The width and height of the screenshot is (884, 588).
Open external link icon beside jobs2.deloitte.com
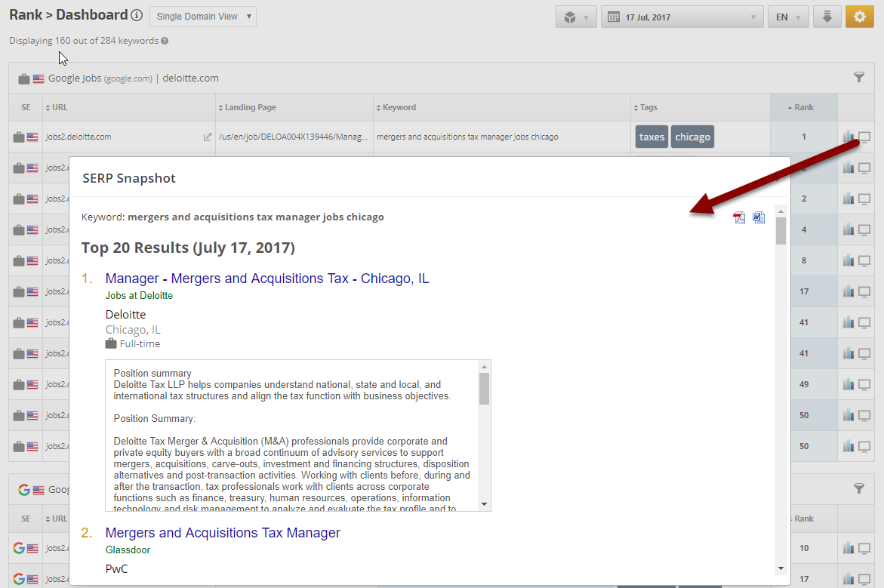tap(208, 137)
